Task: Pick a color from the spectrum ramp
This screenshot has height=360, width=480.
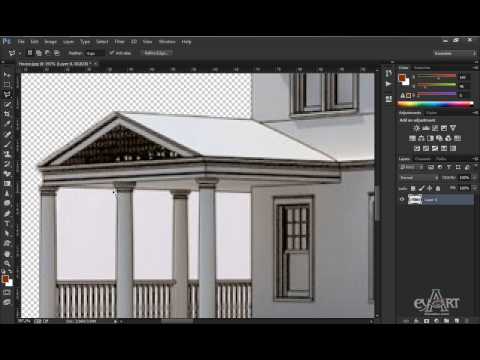Action: tap(436, 104)
